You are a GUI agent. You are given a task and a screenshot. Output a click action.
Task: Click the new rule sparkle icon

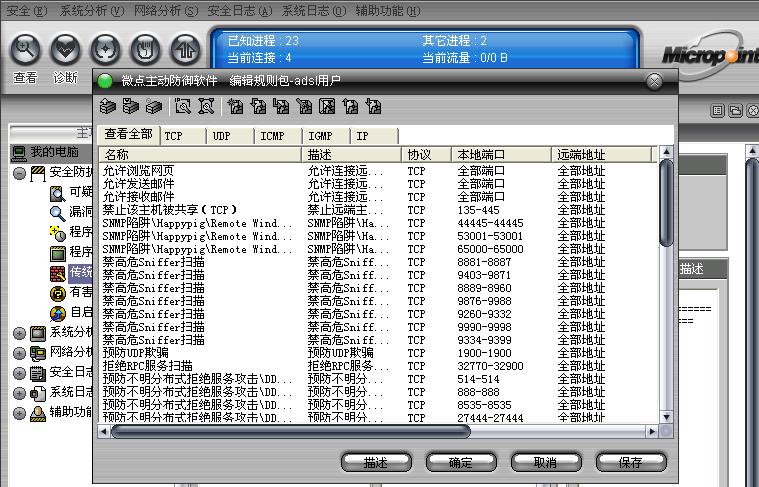[235, 106]
